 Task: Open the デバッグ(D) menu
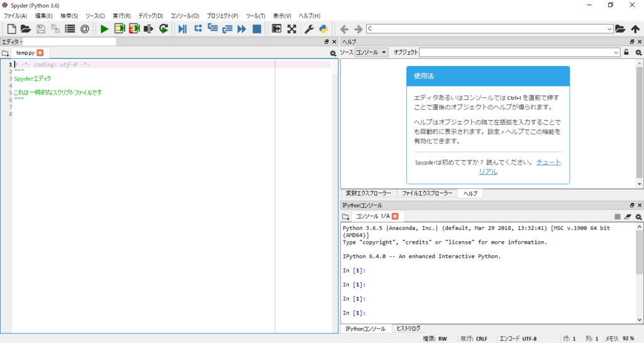[150, 16]
